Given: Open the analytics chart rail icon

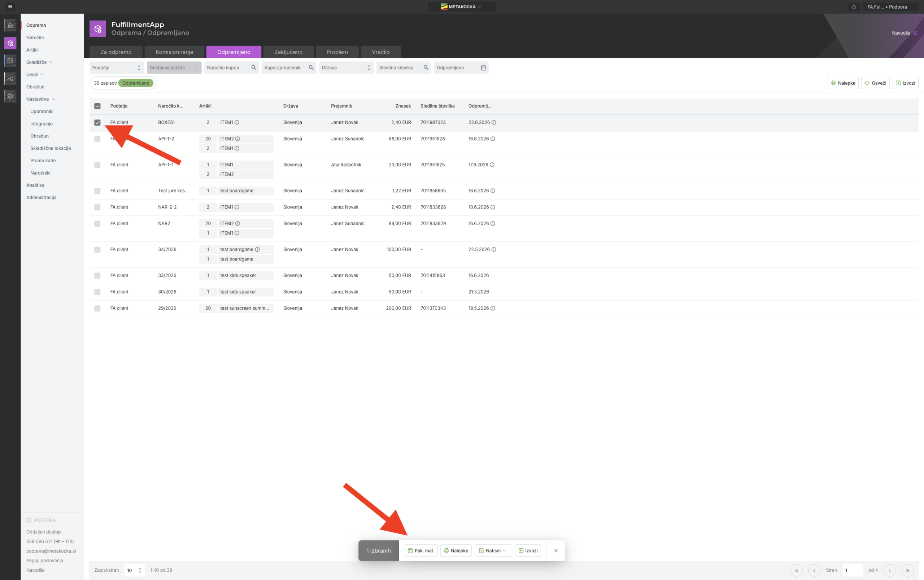Looking at the screenshot, I should coord(10,79).
